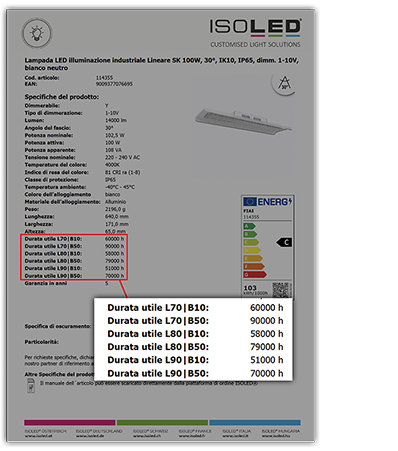Click the 'Specifica di oscuramento:' label
Viewport: 398px width, 451px height.
[57, 326]
